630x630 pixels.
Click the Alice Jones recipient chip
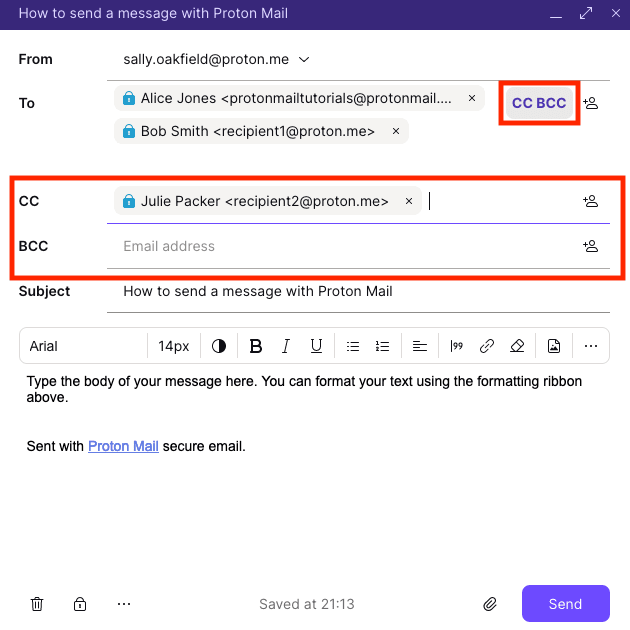299,98
